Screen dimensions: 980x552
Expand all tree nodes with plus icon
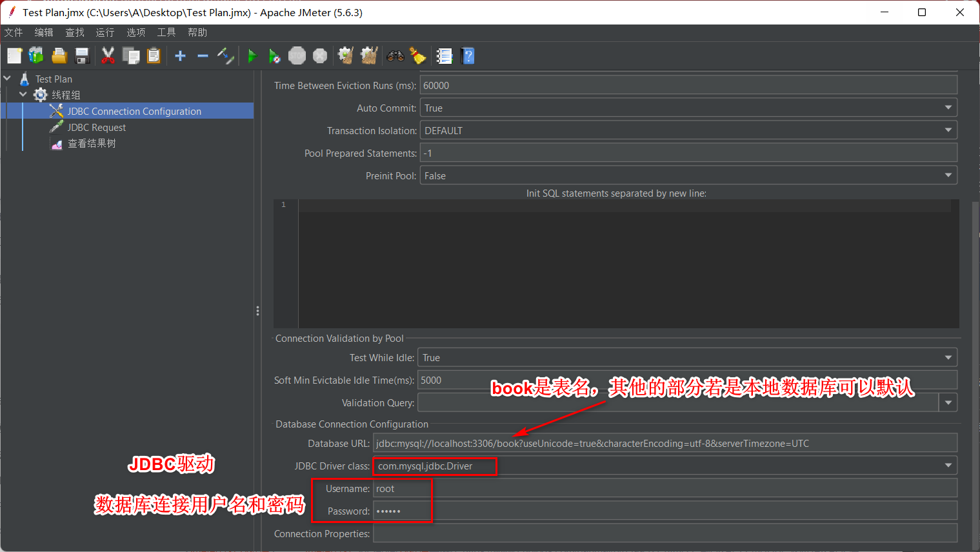click(x=181, y=56)
